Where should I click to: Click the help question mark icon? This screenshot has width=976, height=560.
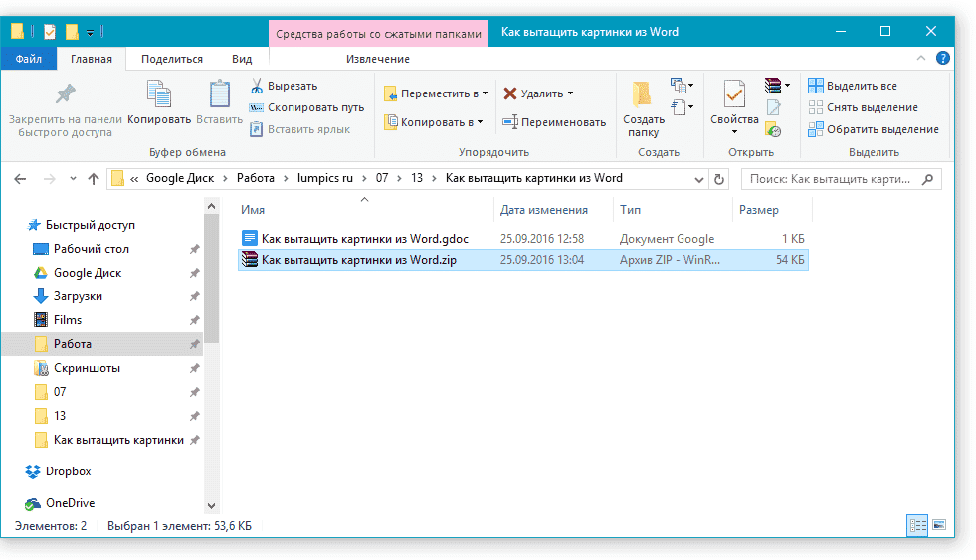tap(942, 59)
